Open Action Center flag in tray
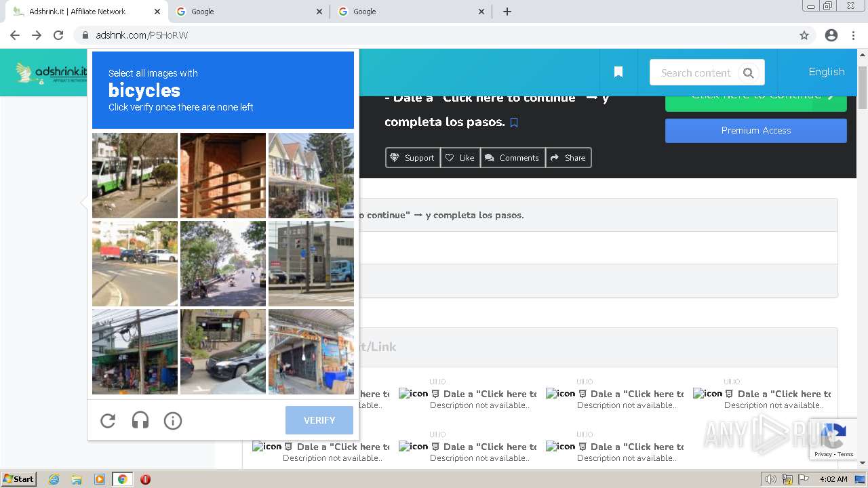This screenshot has width=868, height=488. click(x=804, y=479)
